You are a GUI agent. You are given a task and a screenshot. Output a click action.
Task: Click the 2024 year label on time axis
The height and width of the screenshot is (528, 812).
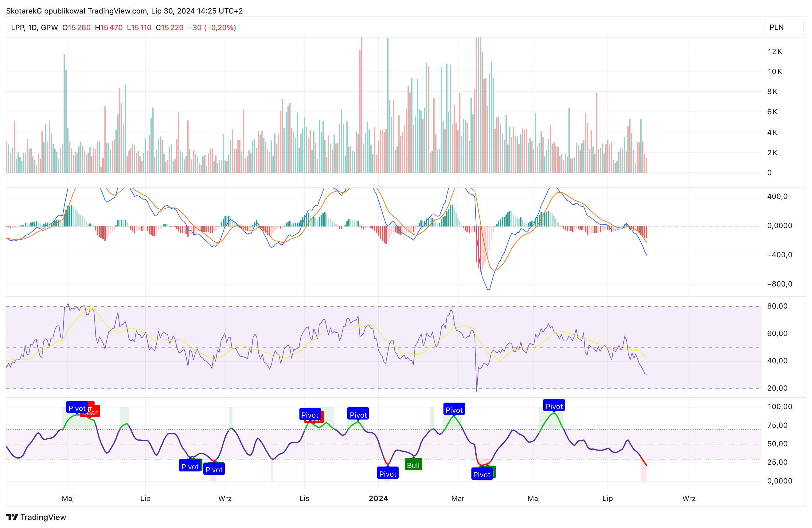coord(378,498)
